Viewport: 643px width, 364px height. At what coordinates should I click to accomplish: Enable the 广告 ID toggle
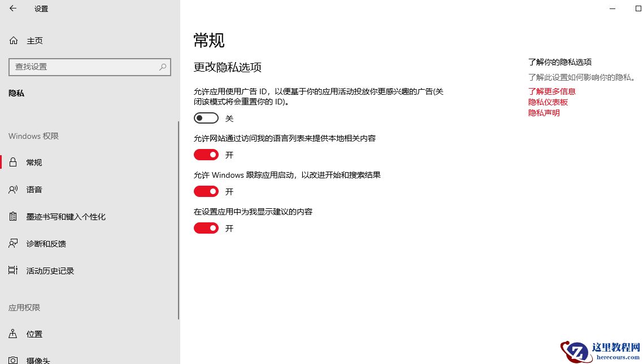click(206, 117)
